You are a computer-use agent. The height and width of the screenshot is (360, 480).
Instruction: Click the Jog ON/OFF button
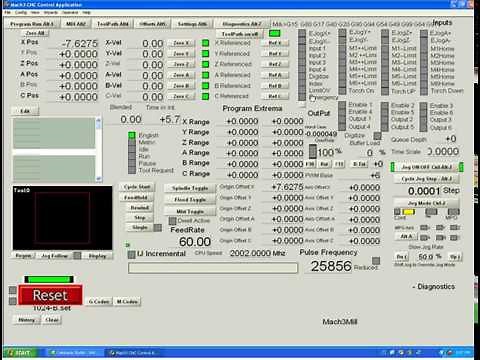427,167
